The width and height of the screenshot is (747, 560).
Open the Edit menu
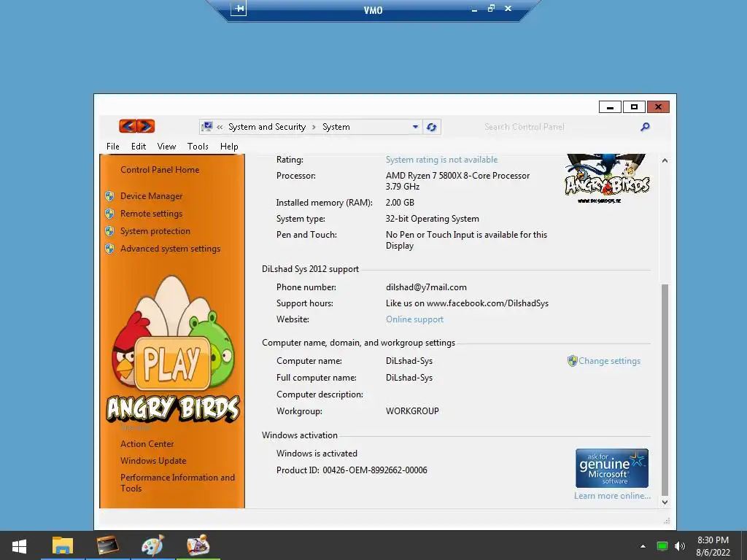click(139, 147)
